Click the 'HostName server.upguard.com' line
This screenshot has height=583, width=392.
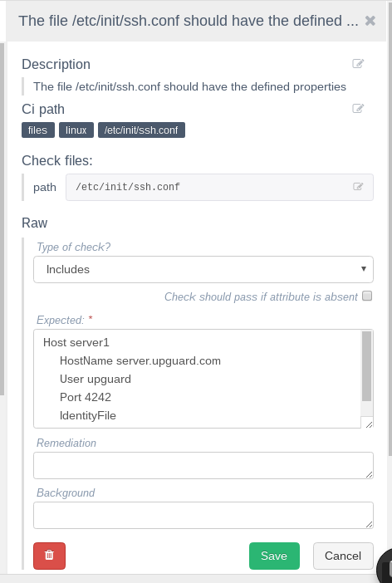(140, 360)
